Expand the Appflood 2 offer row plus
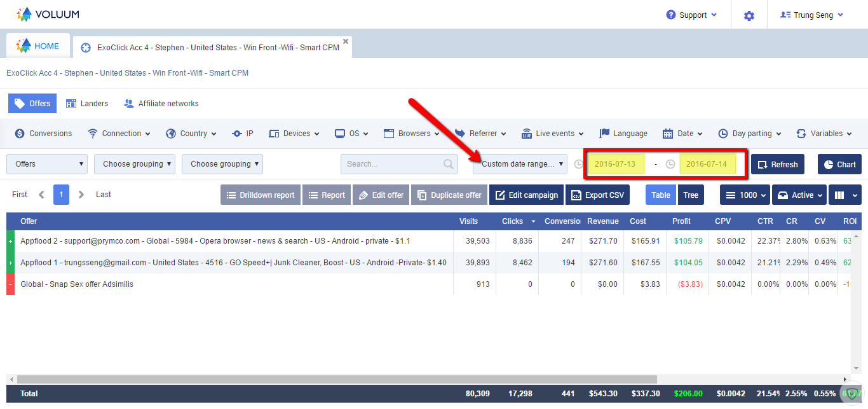 [x=10, y=241]
